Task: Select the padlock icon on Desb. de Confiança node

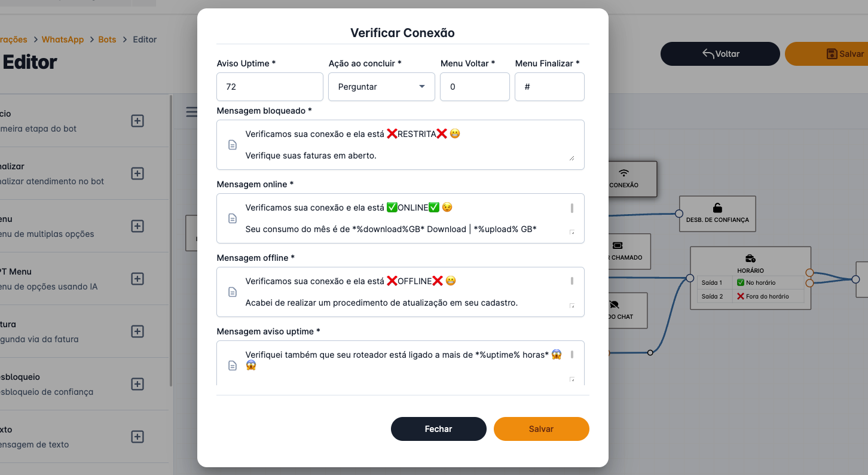Action: (x=717, y=208)
